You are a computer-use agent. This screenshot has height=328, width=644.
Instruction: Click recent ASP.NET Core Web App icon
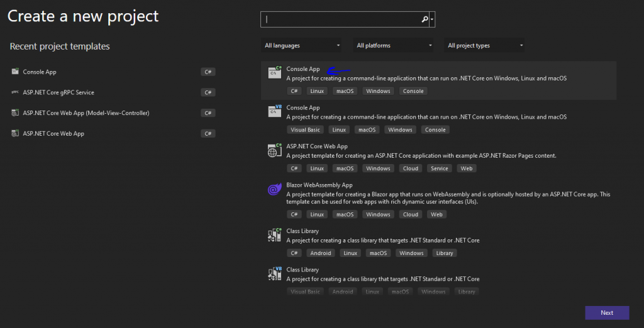point(15,133)
